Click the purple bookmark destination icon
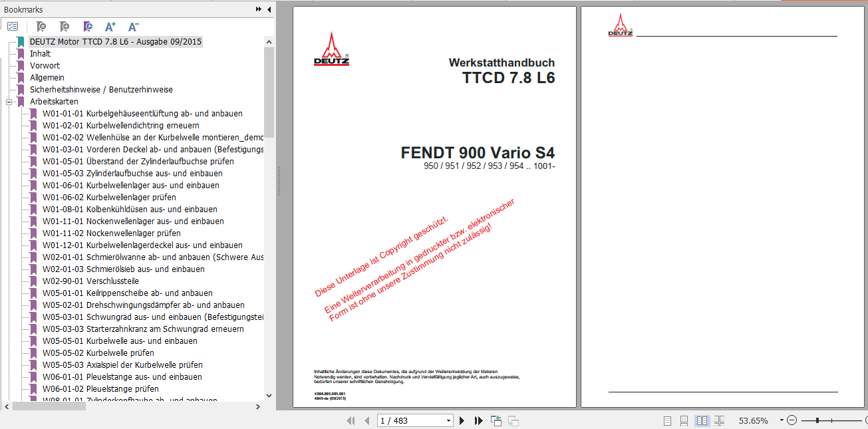 [88, 27]
